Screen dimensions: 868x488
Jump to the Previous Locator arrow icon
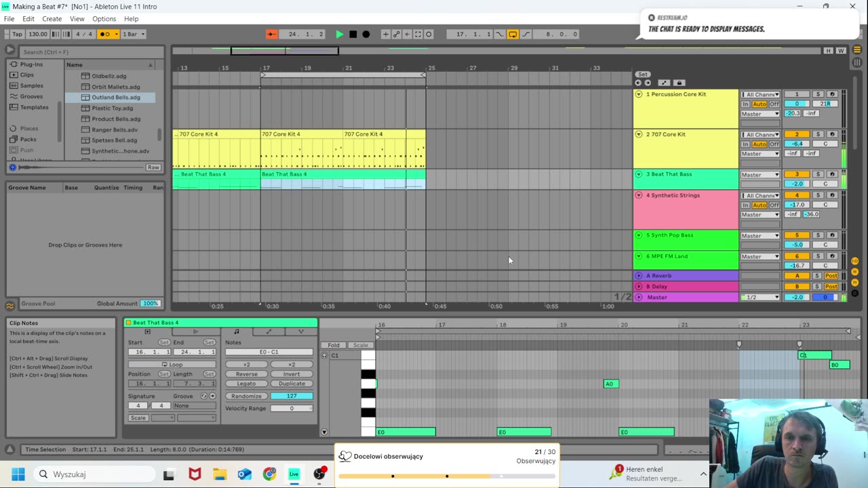click(638, 83)
